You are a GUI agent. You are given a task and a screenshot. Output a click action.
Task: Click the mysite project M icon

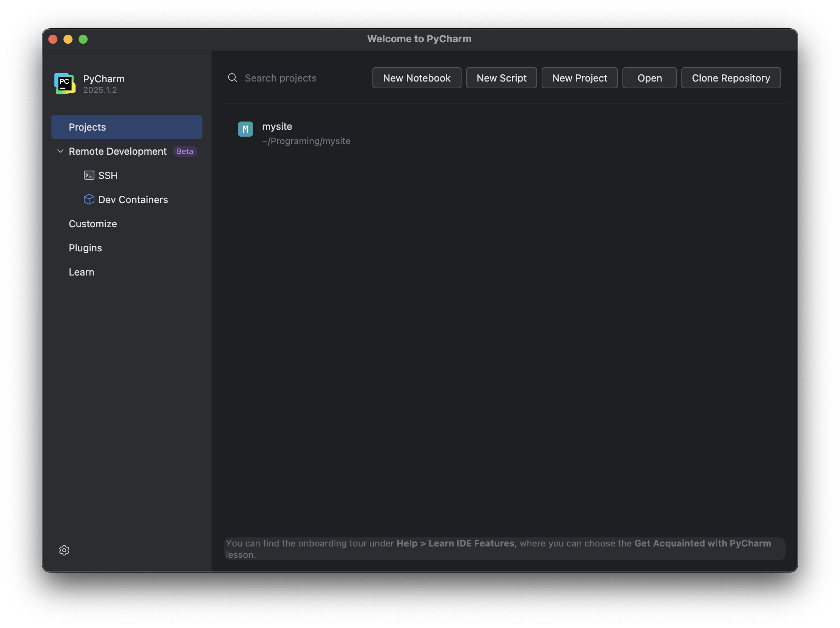coord(246,129)
